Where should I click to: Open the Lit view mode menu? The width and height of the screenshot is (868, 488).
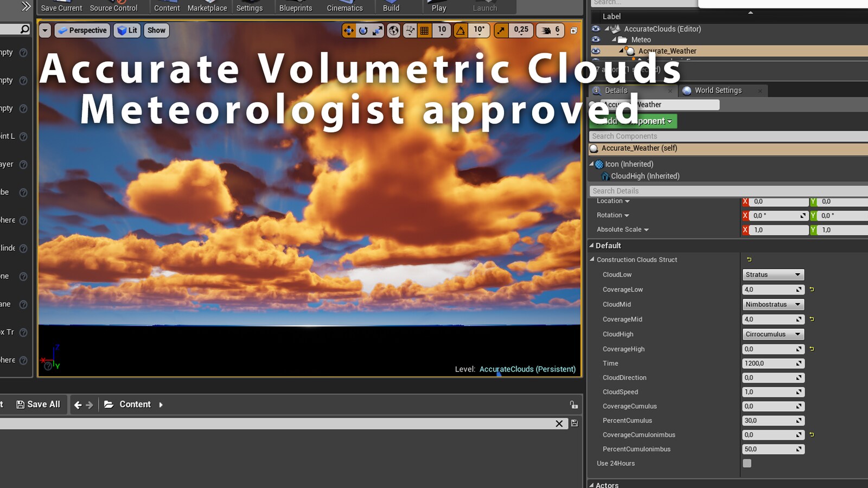click(127, 30)
